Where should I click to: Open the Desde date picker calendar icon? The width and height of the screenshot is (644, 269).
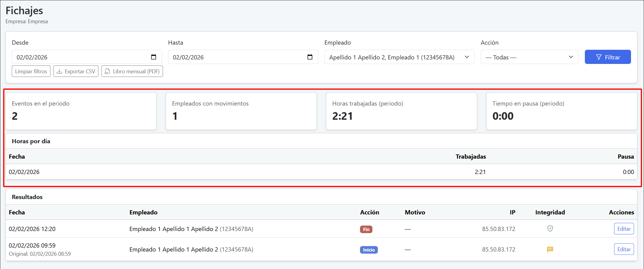(153, 57)
